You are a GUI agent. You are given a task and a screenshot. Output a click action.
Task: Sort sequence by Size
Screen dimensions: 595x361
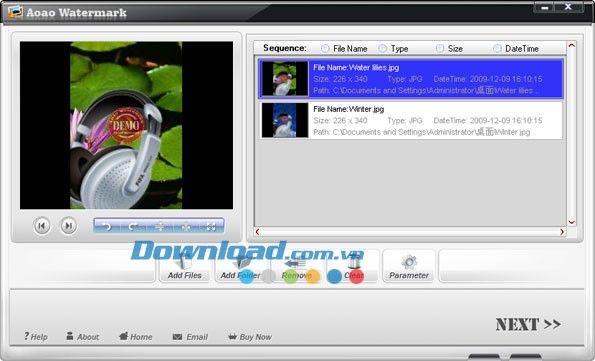tap(440, 49)
